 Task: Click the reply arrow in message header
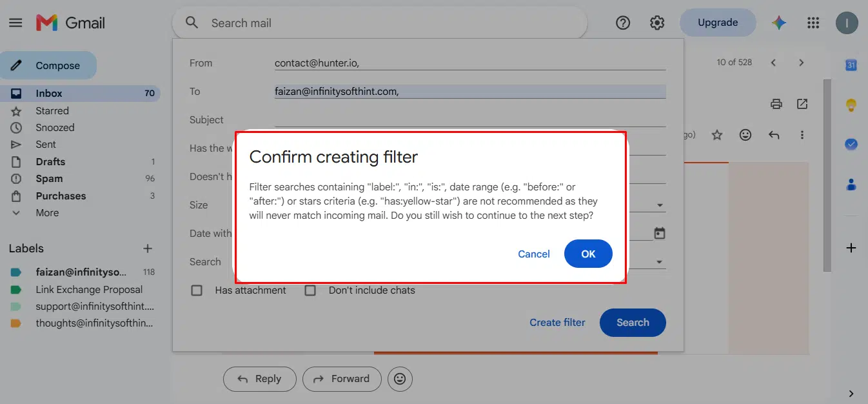[x=774, y=135]
